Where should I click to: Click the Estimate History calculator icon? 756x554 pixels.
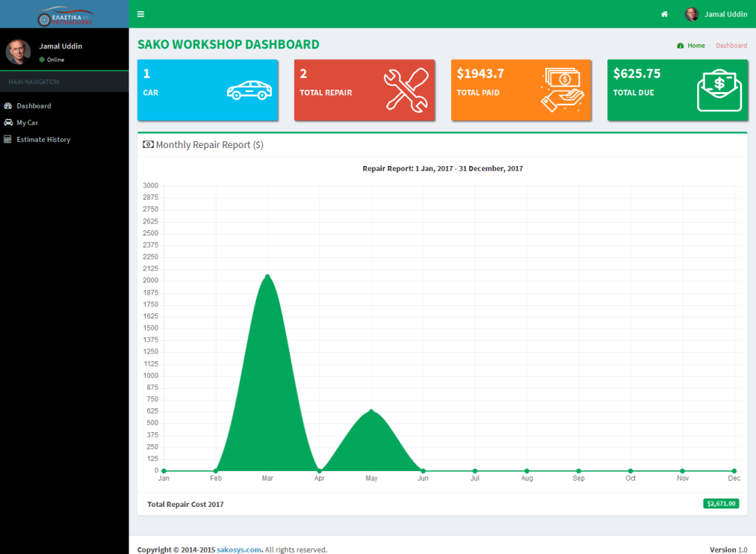point(8,140)
